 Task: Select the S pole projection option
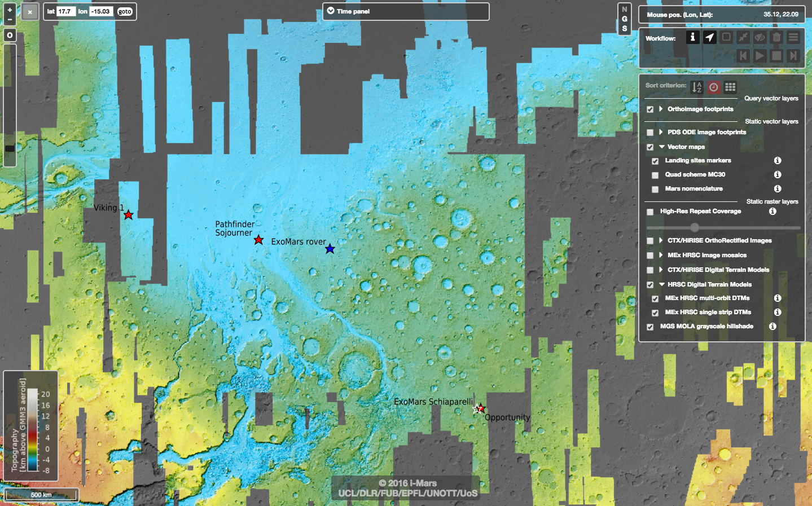coord(624,28)
